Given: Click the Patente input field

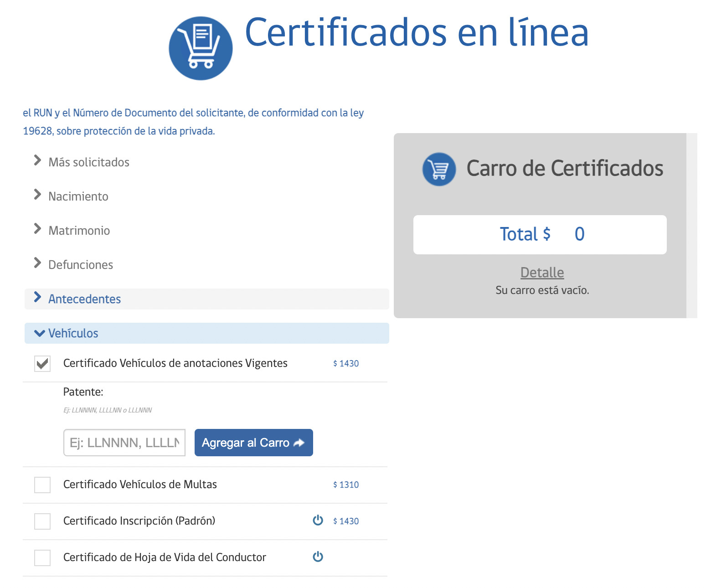Looking at the screenshot, I should (124, 443).
